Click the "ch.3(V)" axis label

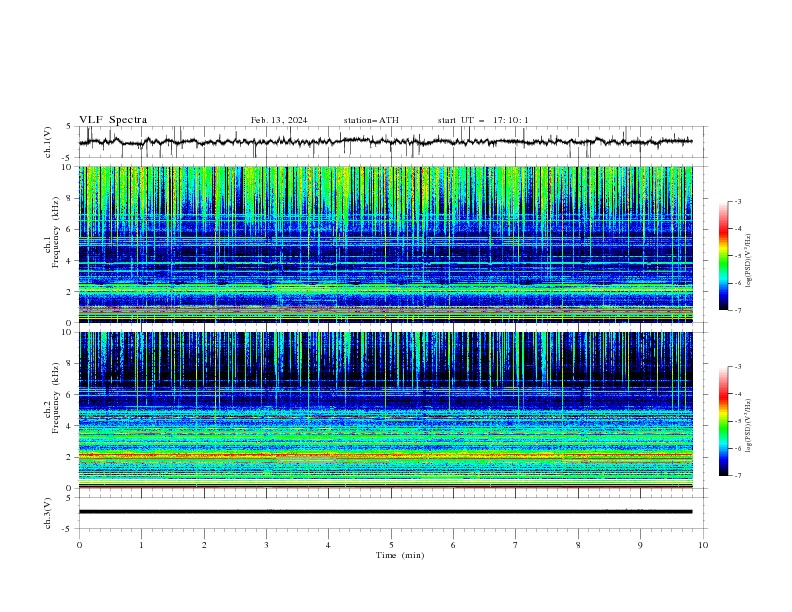48,513
